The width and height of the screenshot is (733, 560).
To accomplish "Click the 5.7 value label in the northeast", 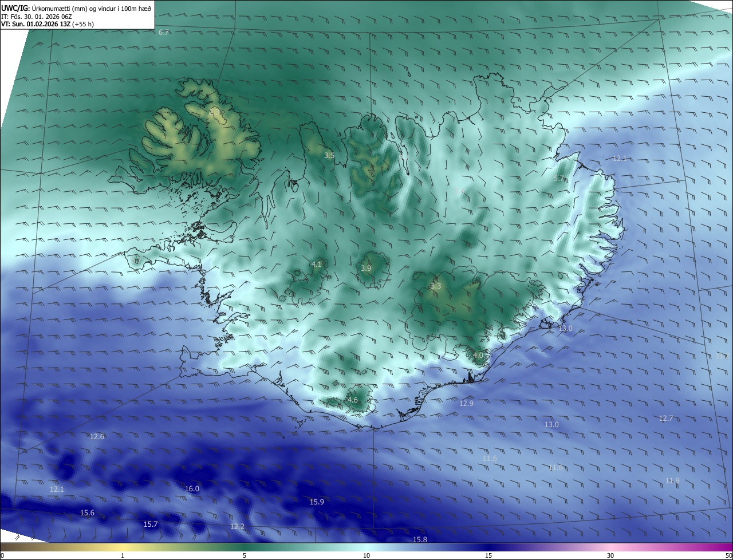I will (559, 179).
